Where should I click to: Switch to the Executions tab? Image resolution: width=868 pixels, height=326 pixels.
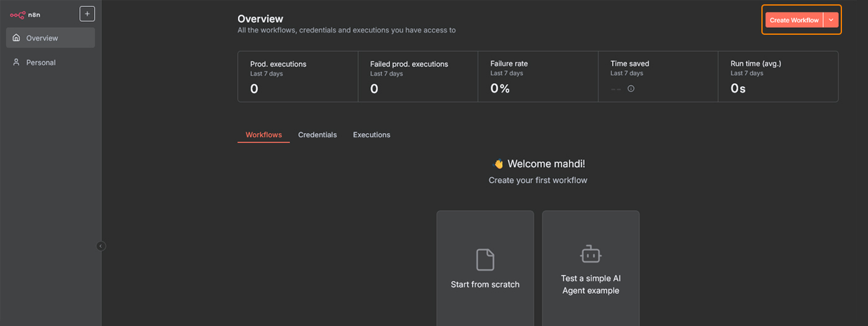click(371, 135)
